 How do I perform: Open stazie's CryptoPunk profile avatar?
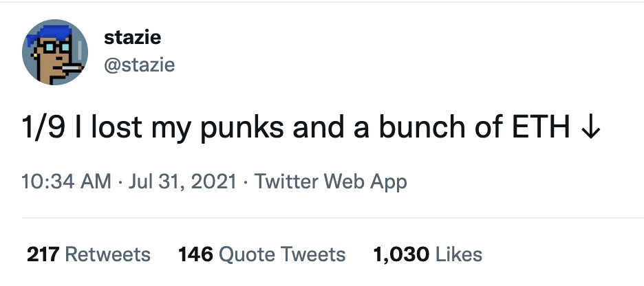[54, 52]
